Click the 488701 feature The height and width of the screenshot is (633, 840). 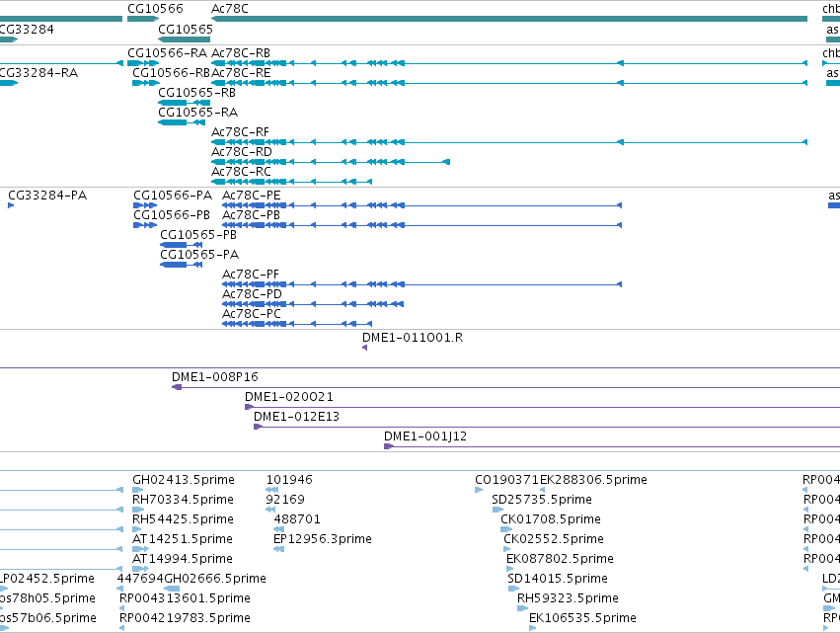click(x=278, y=529)
